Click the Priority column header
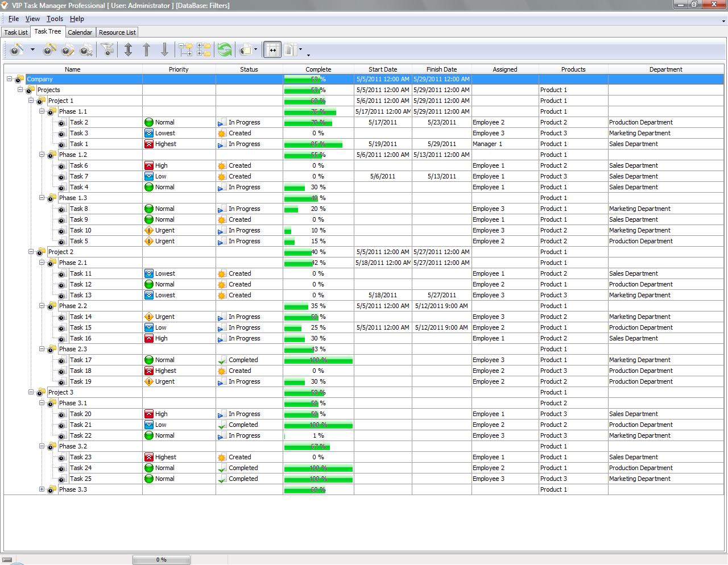Viewport: 728px width, 565px height. [x=179, y=69]
